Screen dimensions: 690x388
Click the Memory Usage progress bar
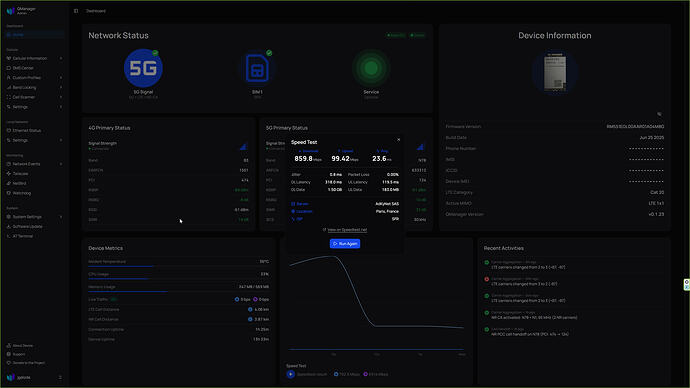point(178,291)
